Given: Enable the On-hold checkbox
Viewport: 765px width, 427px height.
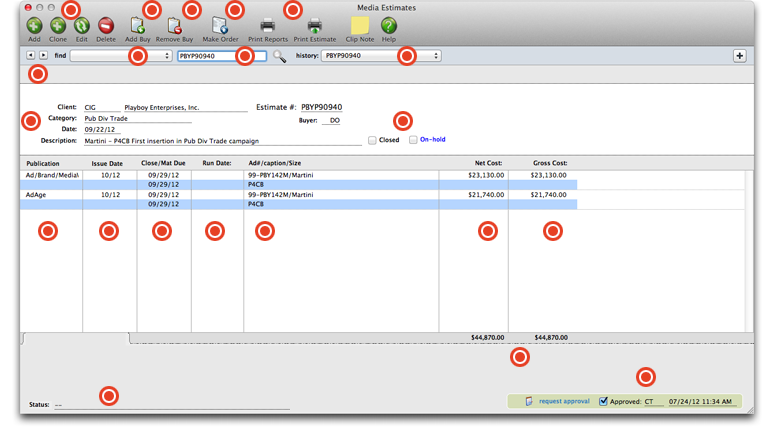Looking at the screenshot, I should click(x=413, y=140).
